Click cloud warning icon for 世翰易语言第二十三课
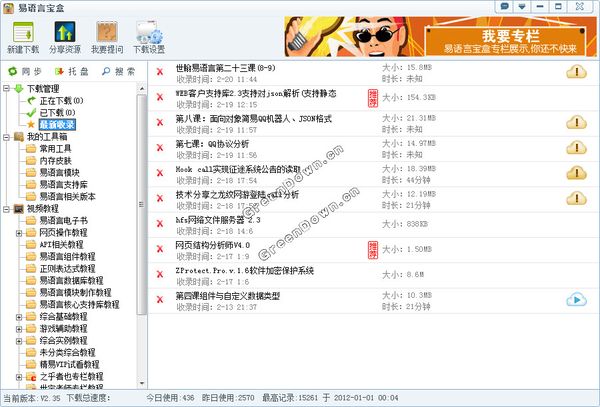600x407 pixels. point(576,72)
